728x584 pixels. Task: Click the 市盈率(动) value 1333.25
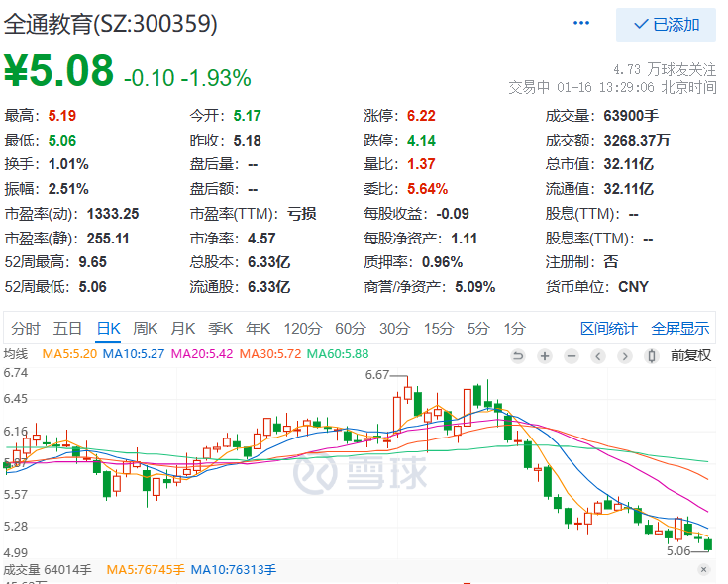[x=113, y=214]
